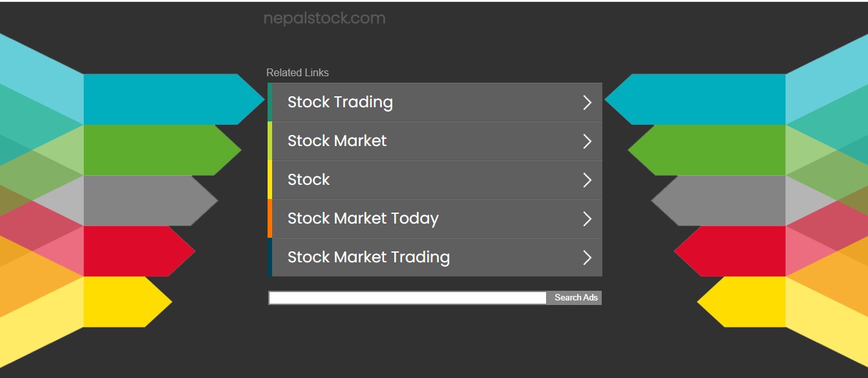Click the nepalstock.com domain title
Screen dimensions: 868x378
pyautogui.click(x=324, y=19)
